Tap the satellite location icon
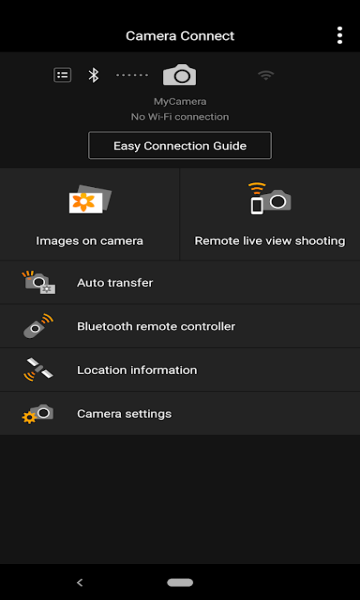Screen dimensions: 360x600 point(38,370)
